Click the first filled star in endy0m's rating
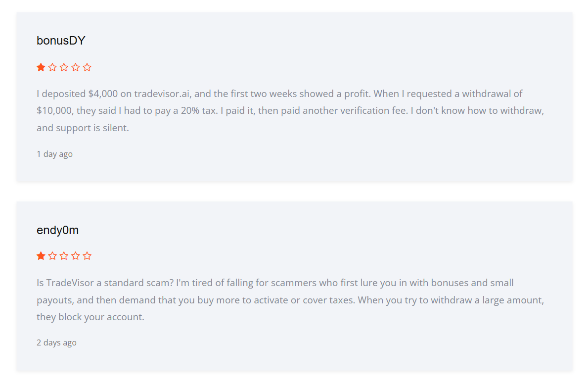588x390 pixels. point(41,256)
